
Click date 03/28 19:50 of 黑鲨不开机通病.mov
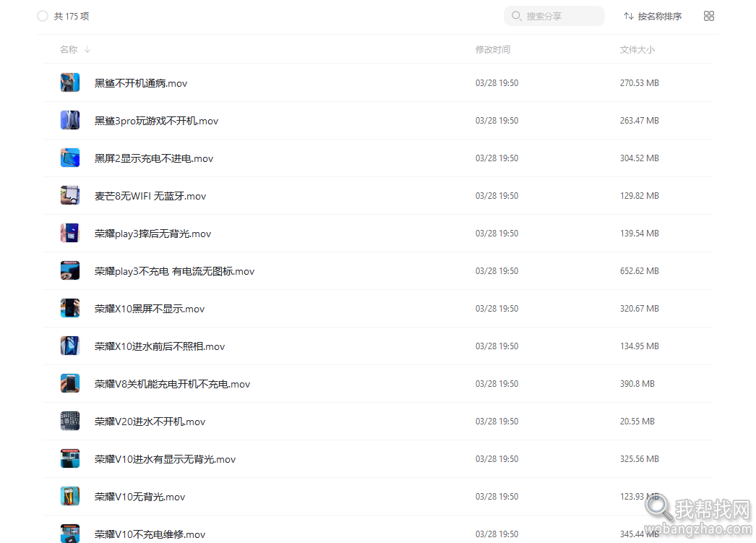point(497,83)
